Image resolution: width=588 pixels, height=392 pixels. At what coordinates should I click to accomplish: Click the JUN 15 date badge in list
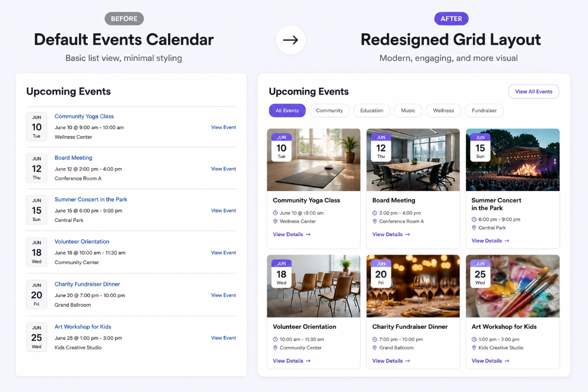point(37,210)
